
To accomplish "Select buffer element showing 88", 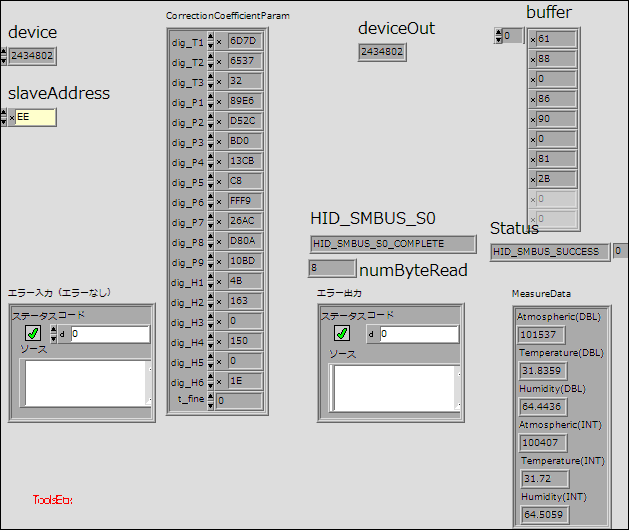I will tap(556, 59).
